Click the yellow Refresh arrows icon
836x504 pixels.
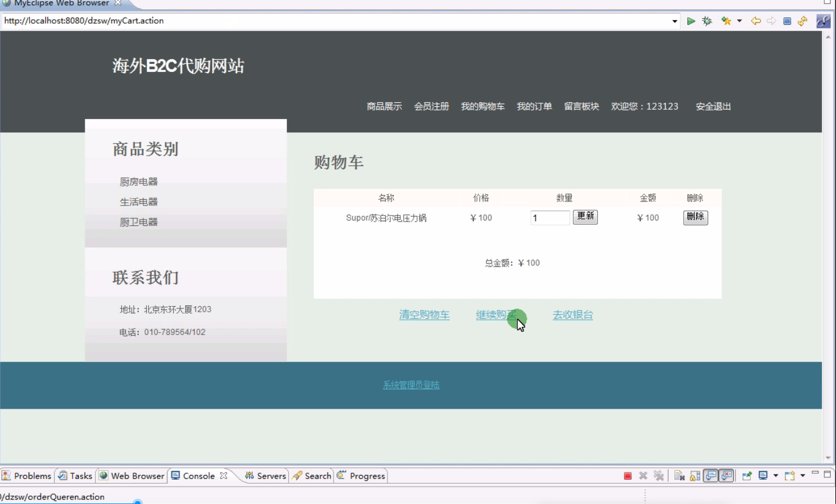pyautogui.click(x=802, y=21)
